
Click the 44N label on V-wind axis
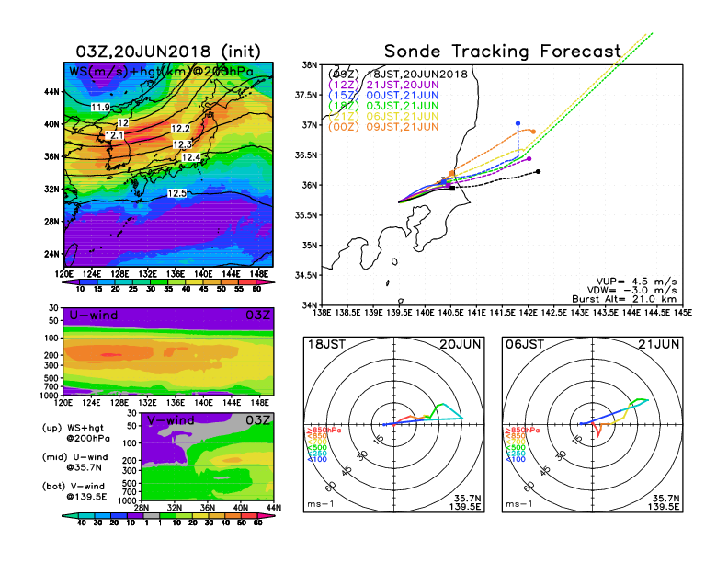pyautogui.click(x=274, y=508)
